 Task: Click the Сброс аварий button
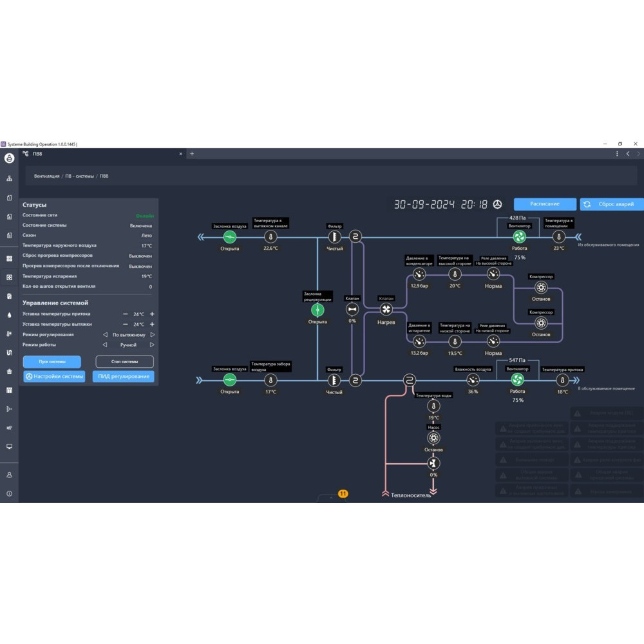(x=611, y=204)
